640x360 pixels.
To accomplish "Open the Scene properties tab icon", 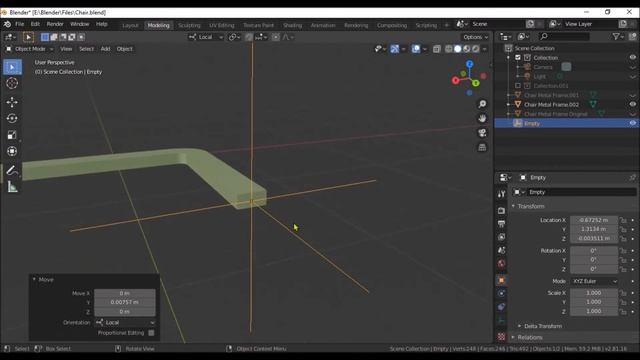I will [x=501, y=250].
